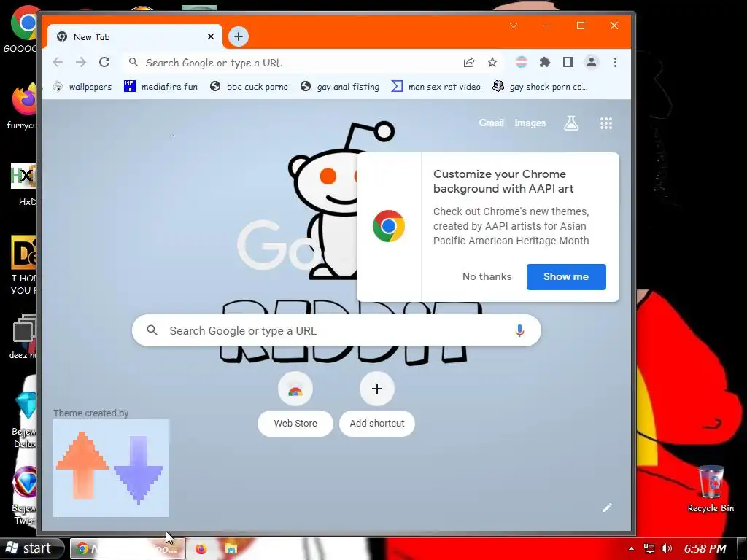Screen dimensions: 747x560
Task: Open a new tab with plus button
Action: (x=239, y=36)
